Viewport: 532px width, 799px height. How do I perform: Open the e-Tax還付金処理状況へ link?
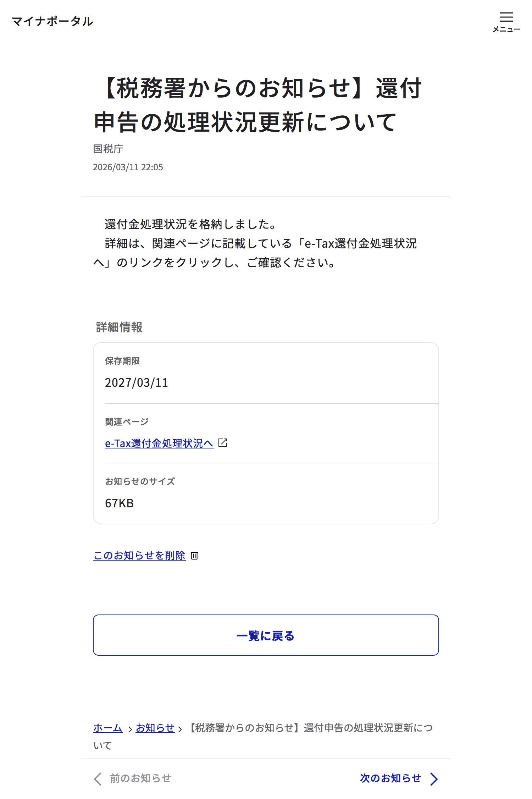coord(159,443)
